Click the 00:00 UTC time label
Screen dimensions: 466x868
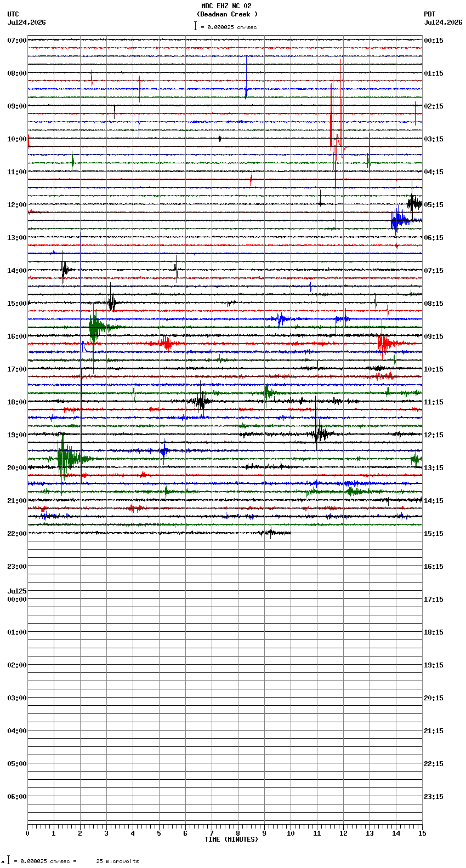click(x=16, y=599)
